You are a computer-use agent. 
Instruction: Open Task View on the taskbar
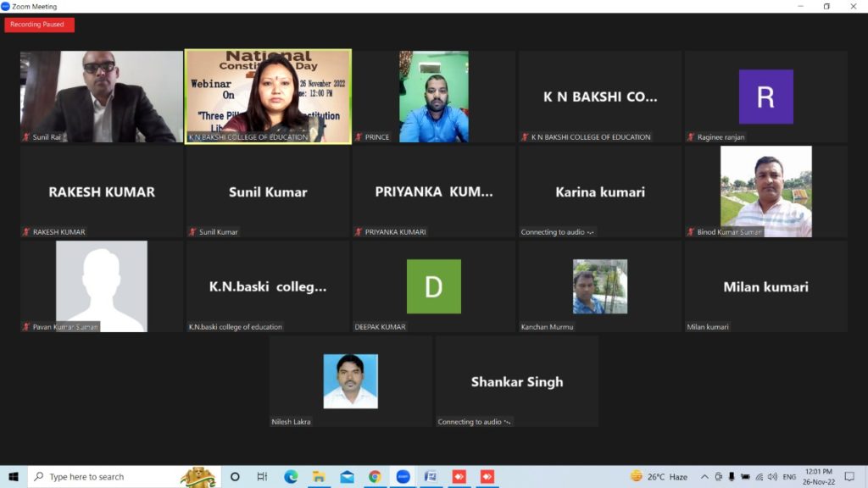coord(262,476)
